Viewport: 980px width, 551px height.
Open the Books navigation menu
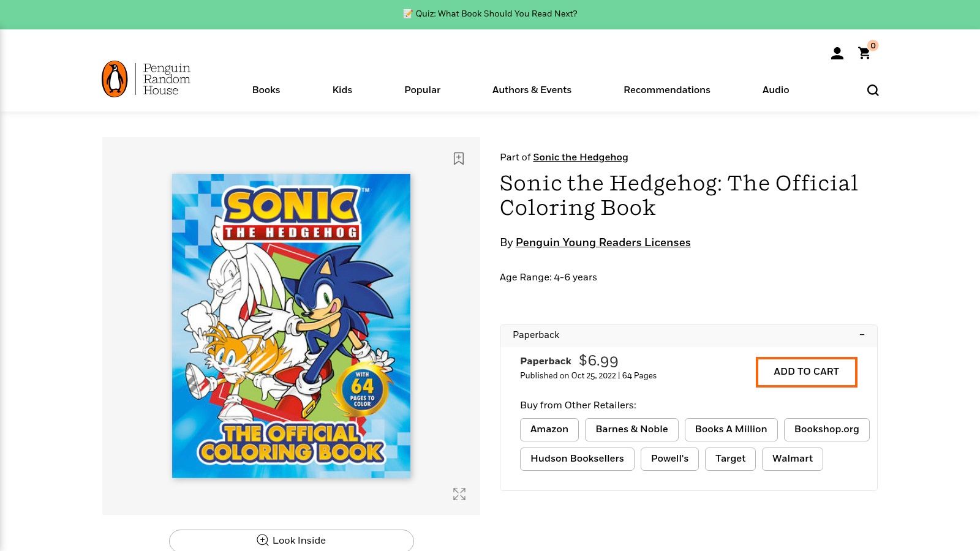(x=266, y=90)
